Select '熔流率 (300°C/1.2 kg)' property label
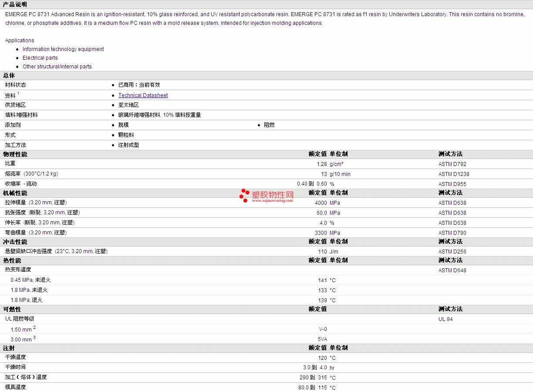Image resolution: width=533 pixels, height=392 pixels. click(x=31, y=174)
